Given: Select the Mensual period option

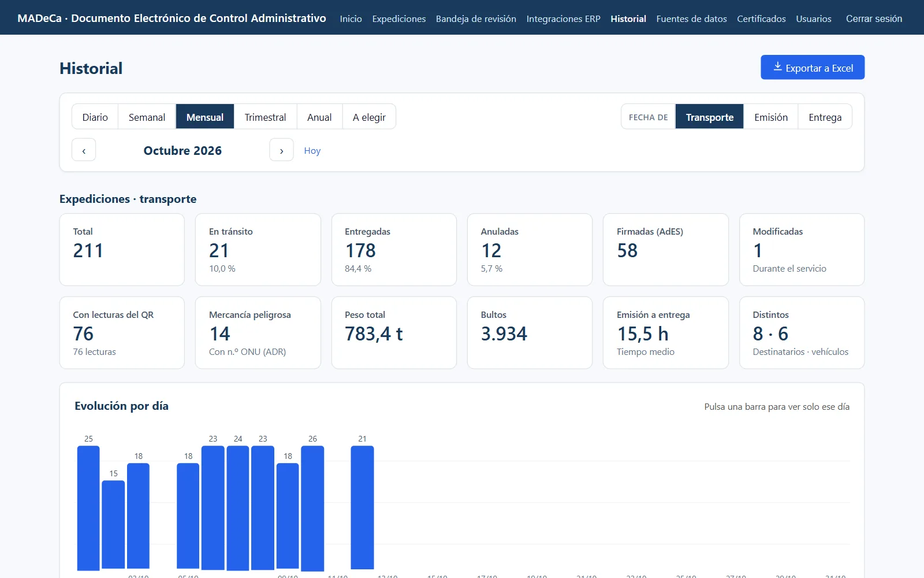Looking at the screenshot, I should coord(205,117).
